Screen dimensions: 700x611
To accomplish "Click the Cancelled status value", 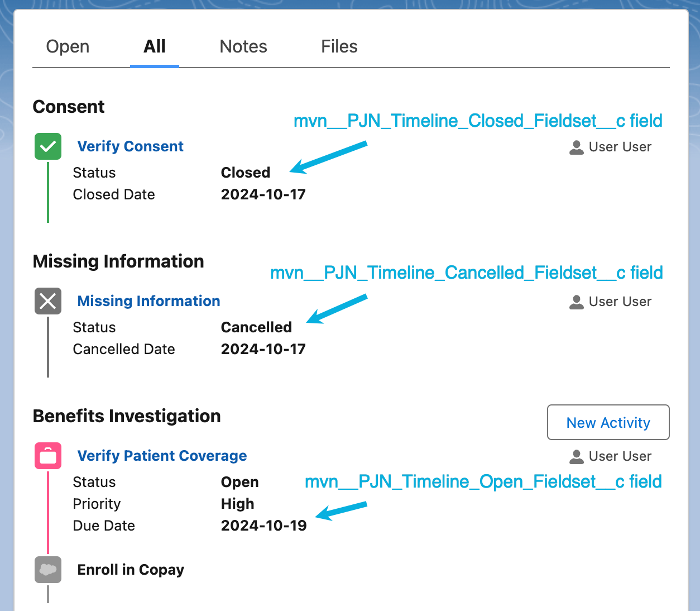I will coord(256,327).
